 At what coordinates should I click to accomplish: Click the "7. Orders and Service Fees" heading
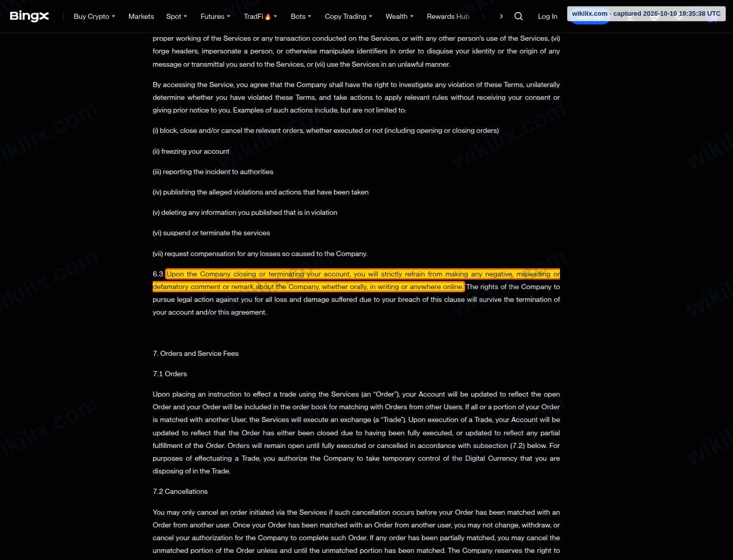click(x=195, y=353)
